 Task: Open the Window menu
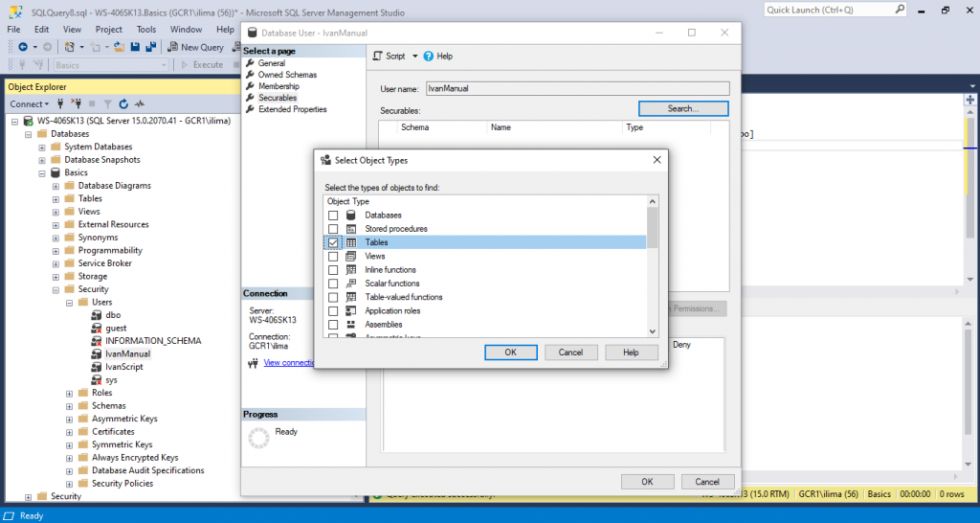coord(187,30)
